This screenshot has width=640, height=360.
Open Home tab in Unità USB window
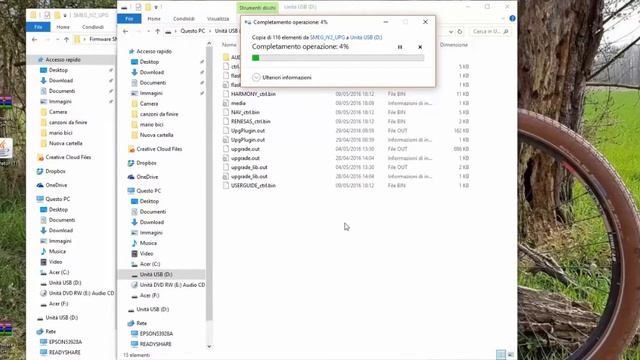(154, 19)
